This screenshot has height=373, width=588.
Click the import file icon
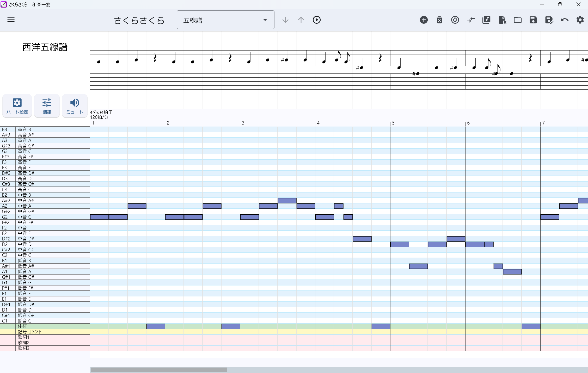[x=502, y=20]
